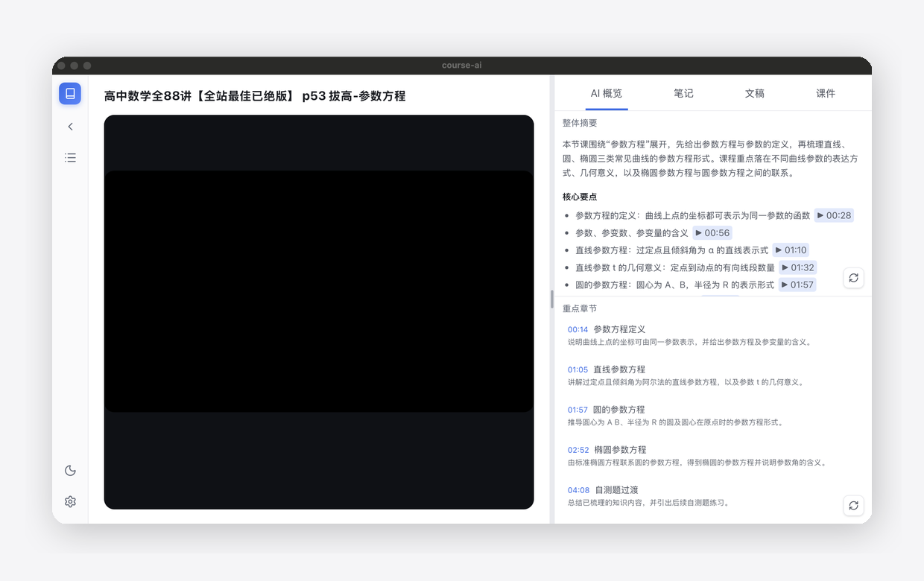Open chapter 01:57 圆的参数方程
The width and height of the screenshot is (924, 581).
pos(712,416)
